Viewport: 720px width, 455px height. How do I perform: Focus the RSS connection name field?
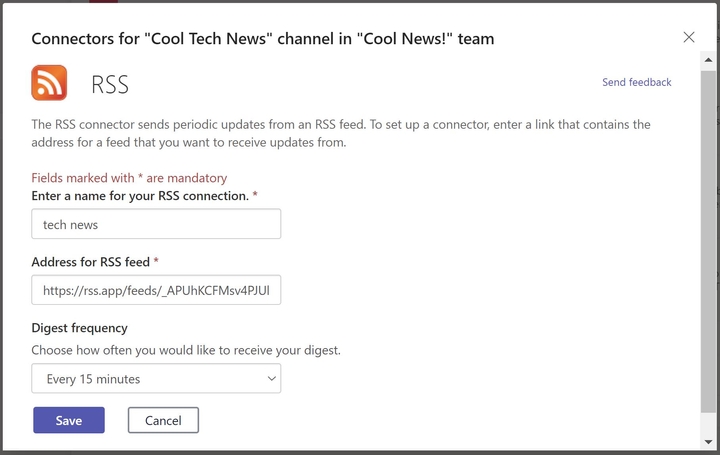[x=156, y=224]
